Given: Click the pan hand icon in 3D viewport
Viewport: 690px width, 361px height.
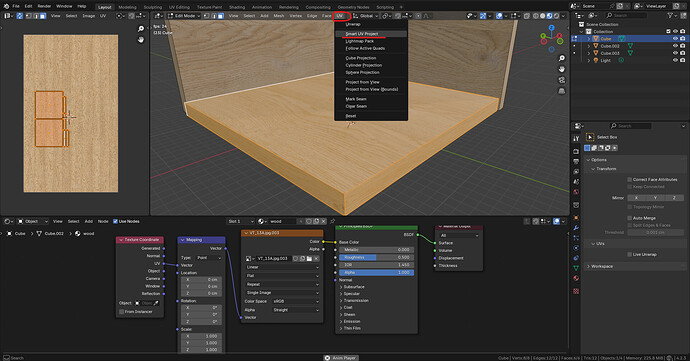Looking at the screenshot, I should (x=562, y=69).
